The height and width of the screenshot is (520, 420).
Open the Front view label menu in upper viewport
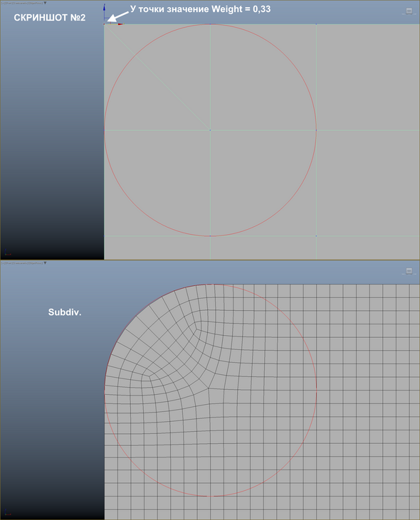tap(8, 3)
